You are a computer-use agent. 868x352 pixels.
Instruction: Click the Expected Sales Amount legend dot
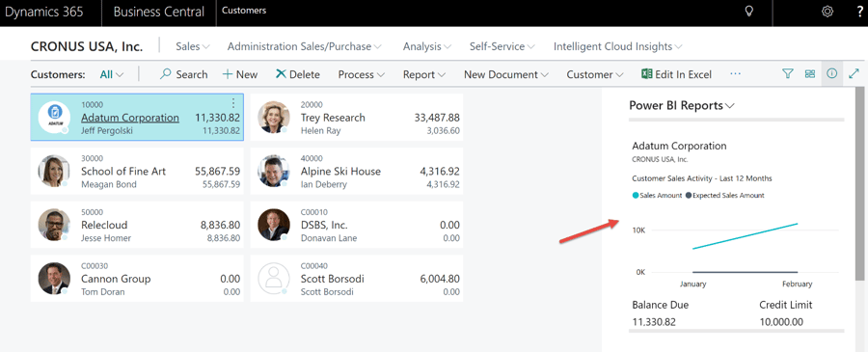click(689, 196)
